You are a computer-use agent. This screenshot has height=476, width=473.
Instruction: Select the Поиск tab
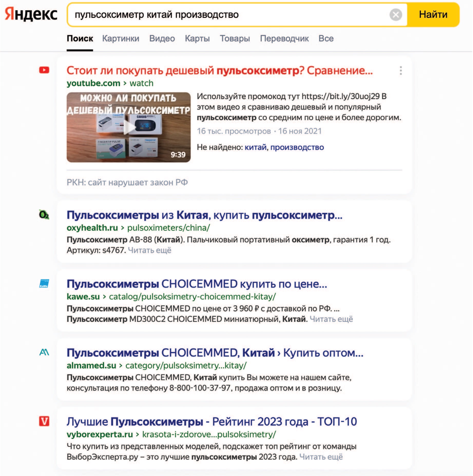point(80,38)
